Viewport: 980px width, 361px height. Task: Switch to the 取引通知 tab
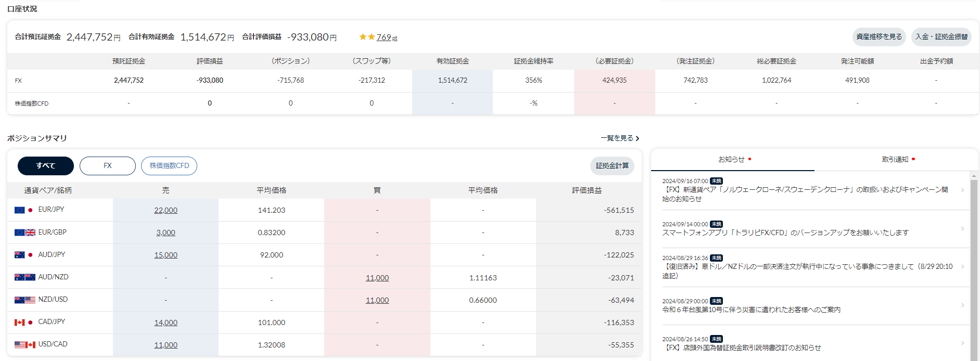tap(896, 160)
